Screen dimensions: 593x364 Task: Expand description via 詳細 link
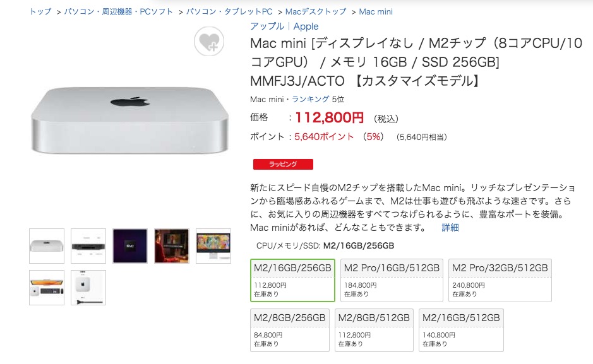click(x=450, y=227)
